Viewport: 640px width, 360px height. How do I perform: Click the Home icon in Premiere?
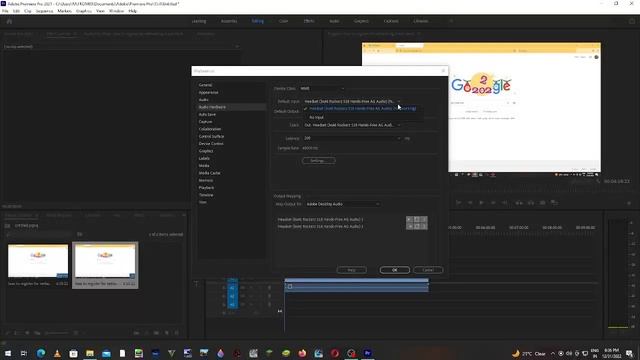[x=9, y=21]
